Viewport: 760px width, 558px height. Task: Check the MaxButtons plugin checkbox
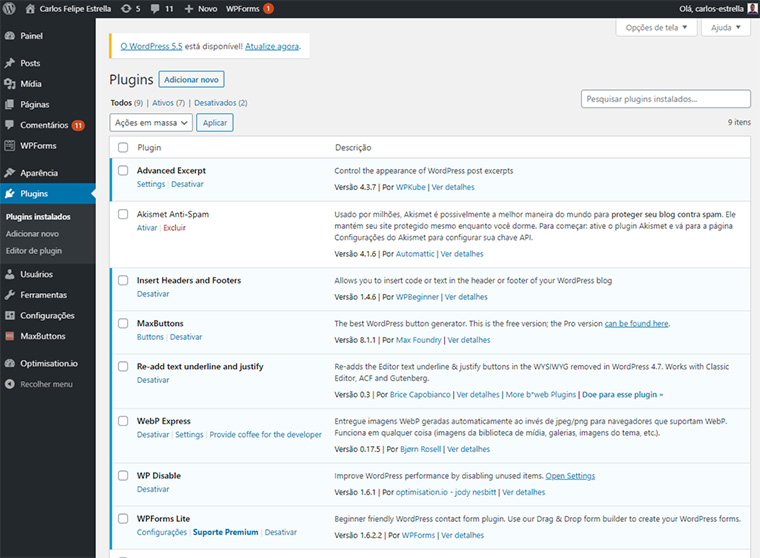coord(123,323)
